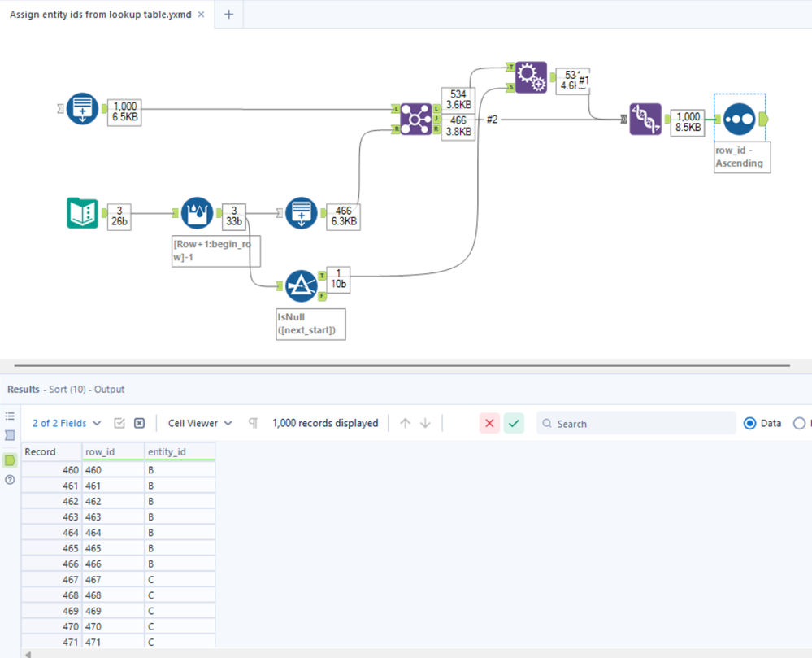Select the Sort tool row_id Ascending

(x=739, y=119)
